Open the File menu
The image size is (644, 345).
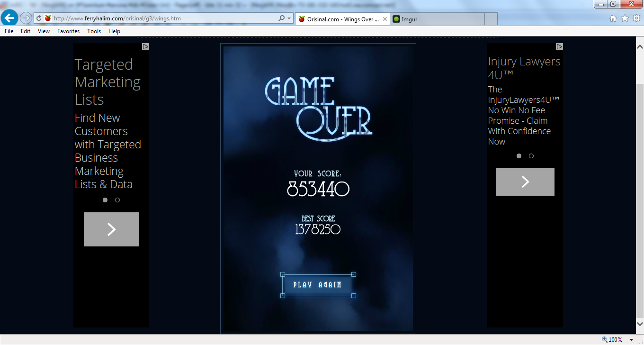pyautogui.click(x=9, y=31)
